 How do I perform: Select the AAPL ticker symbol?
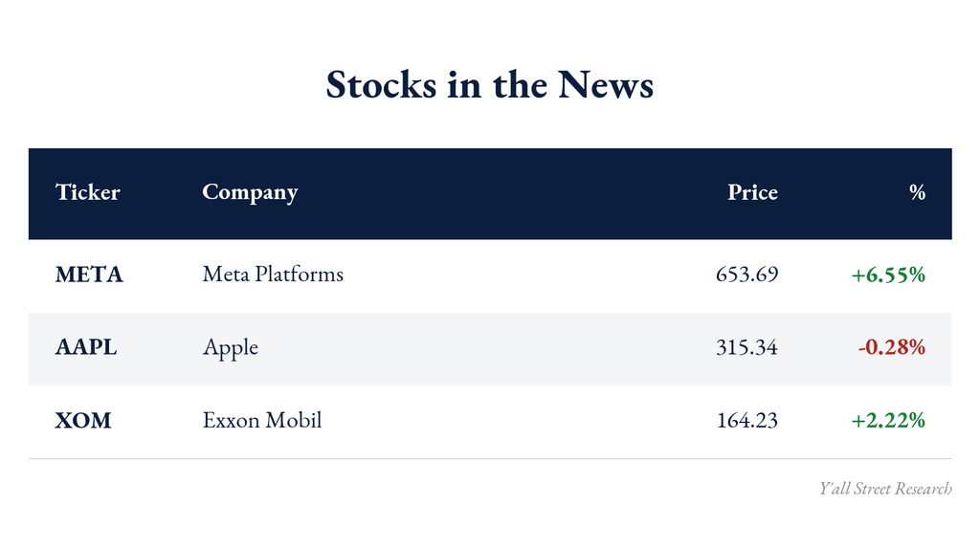85,347
